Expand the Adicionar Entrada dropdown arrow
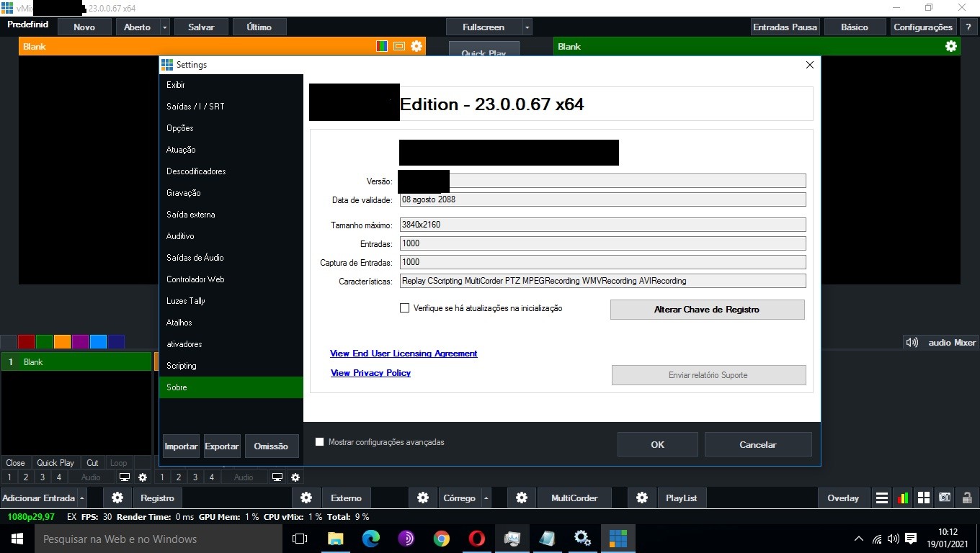980x553 pixels. (x=82, y=498)
